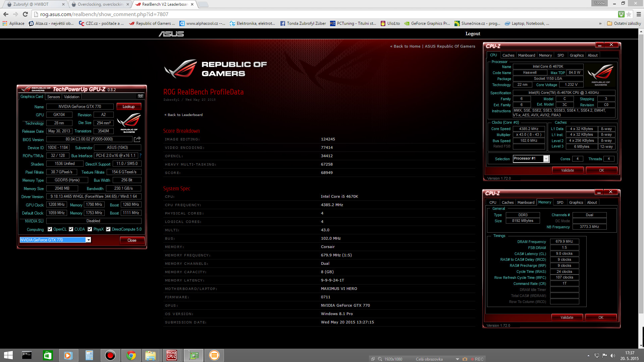The height and width of the screenshot is (362, 644).
Task: Click the green extension icon in address bar
Action: coord(621,14)
